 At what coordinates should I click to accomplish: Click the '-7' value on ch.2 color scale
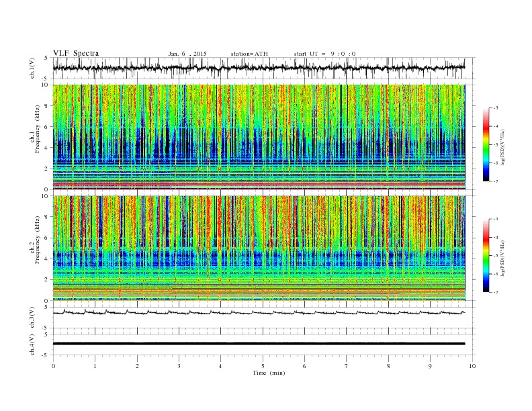[494, 292]
